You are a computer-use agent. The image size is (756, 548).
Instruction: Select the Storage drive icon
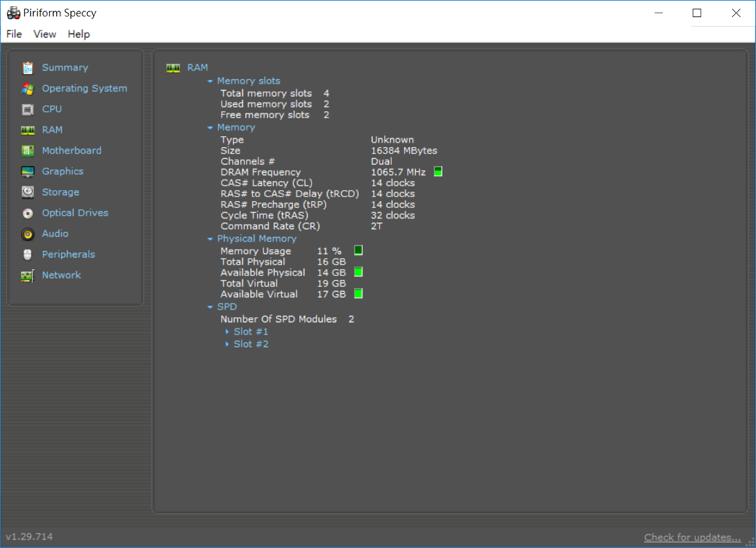(x=27, y=192)
